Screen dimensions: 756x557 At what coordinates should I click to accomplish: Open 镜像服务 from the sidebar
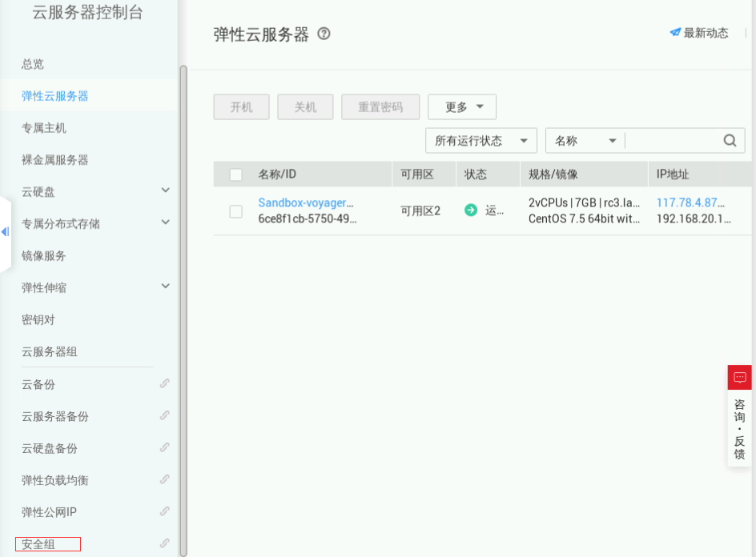tap(44, 256)
